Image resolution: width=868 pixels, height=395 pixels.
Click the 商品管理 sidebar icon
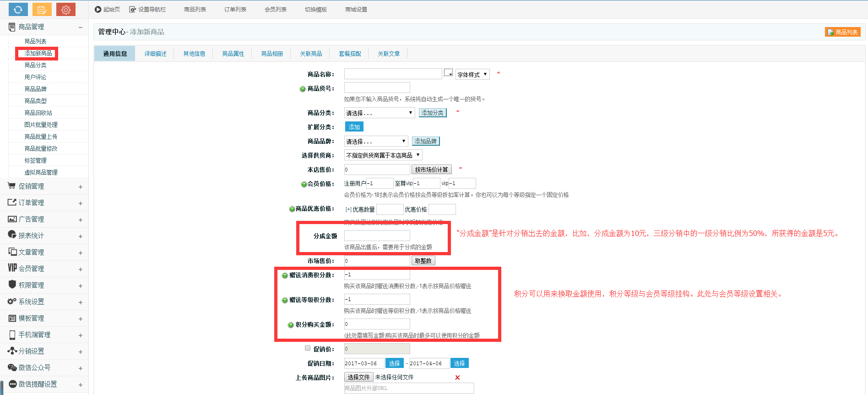[x=12, y=27]
